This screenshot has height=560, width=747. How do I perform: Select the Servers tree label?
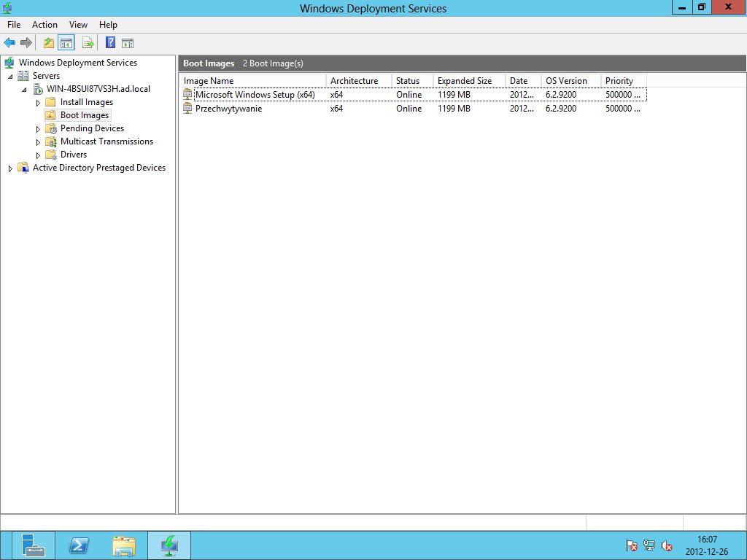point(46,76)
